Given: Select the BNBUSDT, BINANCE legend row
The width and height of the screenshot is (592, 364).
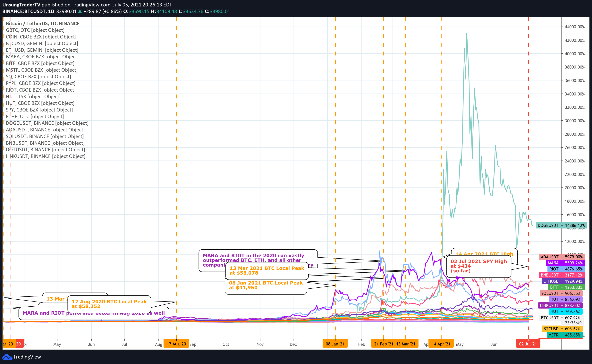Looking at the screenshot, I should 45,143.
